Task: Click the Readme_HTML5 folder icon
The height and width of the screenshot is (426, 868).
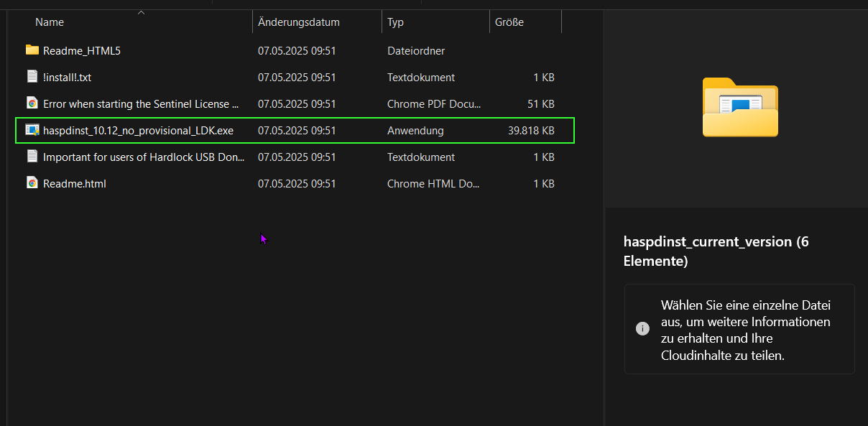Action: coord(32,50)
